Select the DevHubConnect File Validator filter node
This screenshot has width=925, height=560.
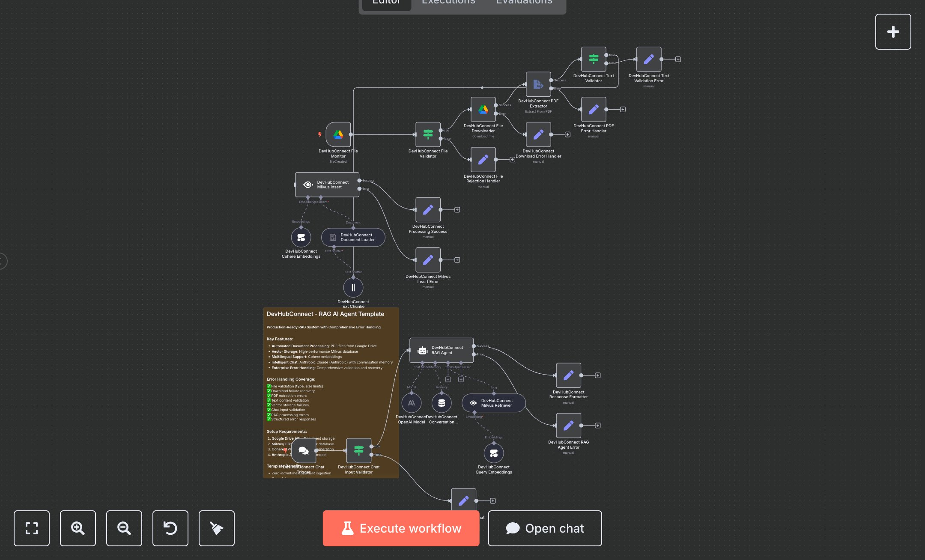pyautogui.click(x=428, y=134)
